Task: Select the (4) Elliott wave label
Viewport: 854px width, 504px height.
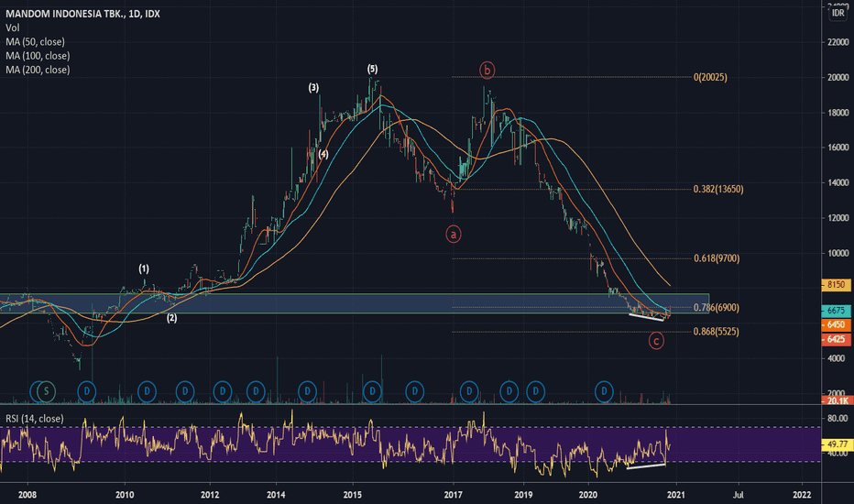Action: pos(323,154)
